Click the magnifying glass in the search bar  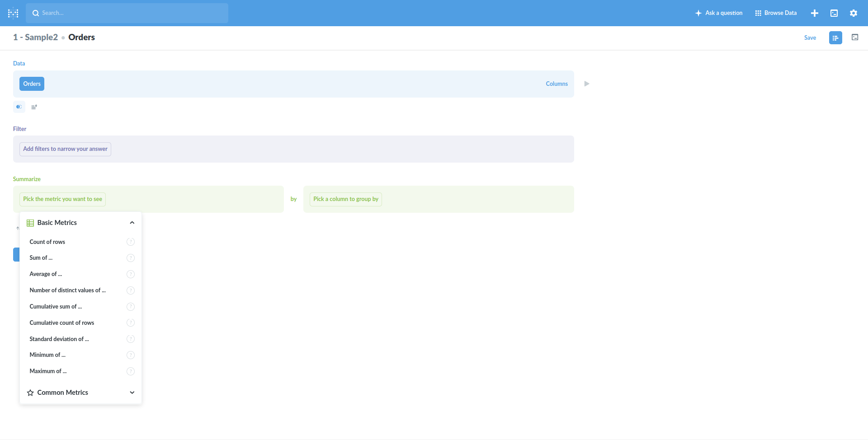36,13
